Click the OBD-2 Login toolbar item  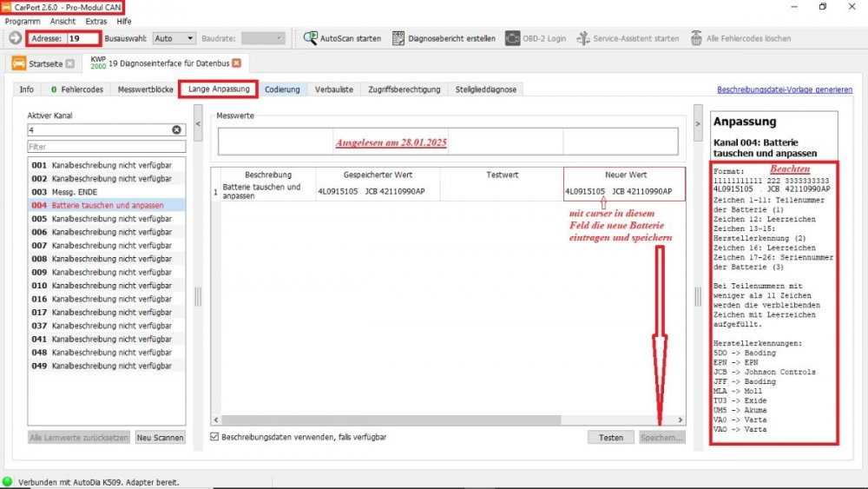tap(536, 38)
